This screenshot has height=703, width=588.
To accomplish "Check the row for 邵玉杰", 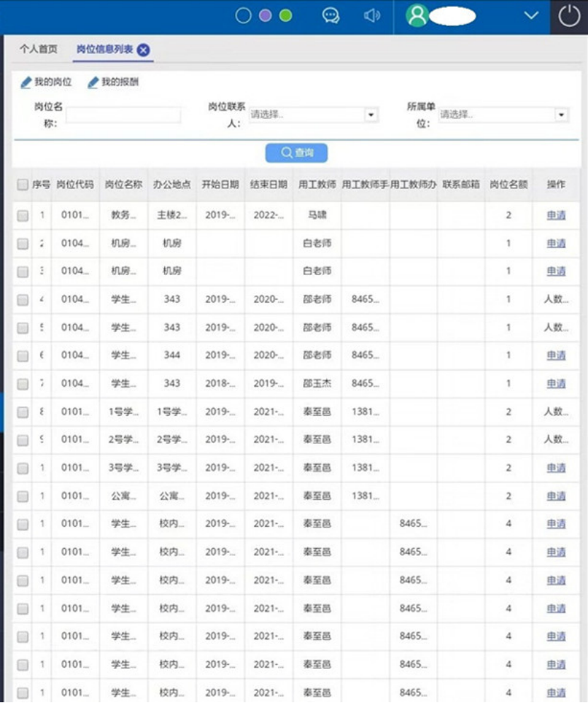I will click(x=23, y=384).
